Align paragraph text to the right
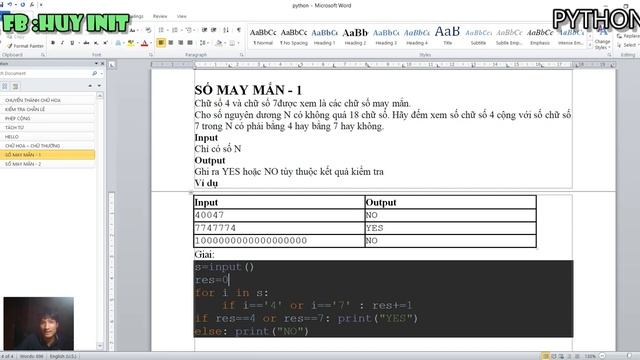 (180, 42)
